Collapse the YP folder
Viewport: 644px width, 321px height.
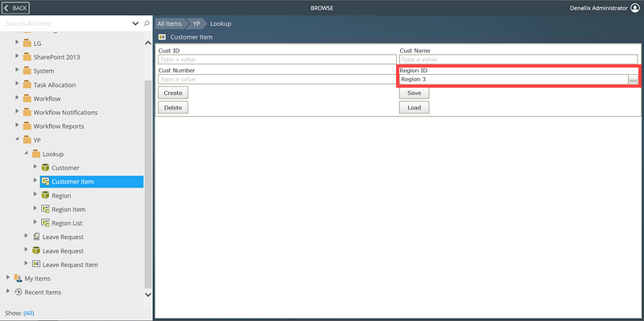click(x=17, y=139)
